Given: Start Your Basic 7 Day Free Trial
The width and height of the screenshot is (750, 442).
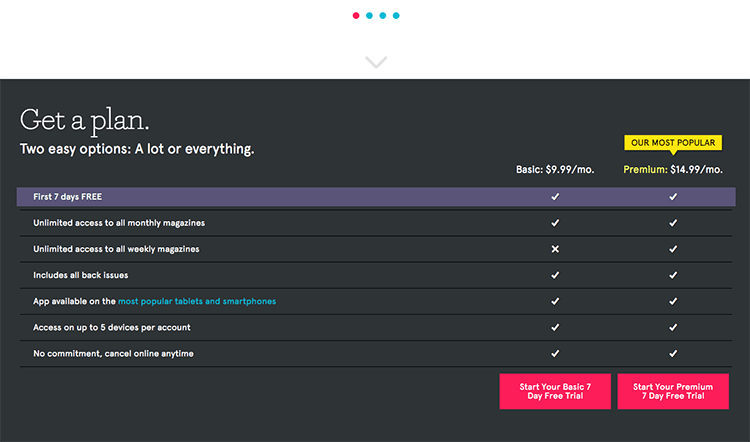Looking at the screenshot, I should click(555, 391).
